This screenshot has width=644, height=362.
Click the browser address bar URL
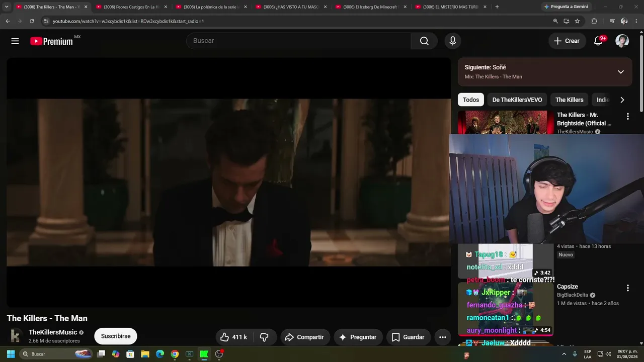pos(128,21)
